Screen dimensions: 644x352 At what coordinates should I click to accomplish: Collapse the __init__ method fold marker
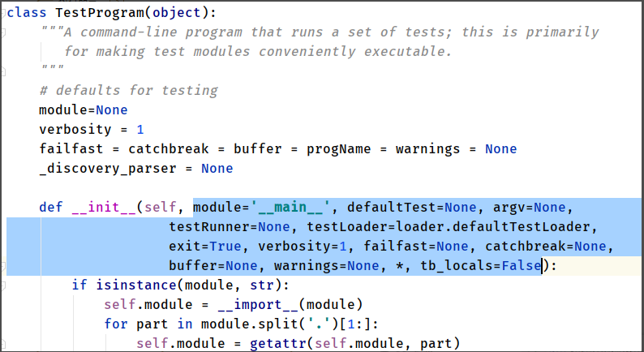tap(4, 207)
